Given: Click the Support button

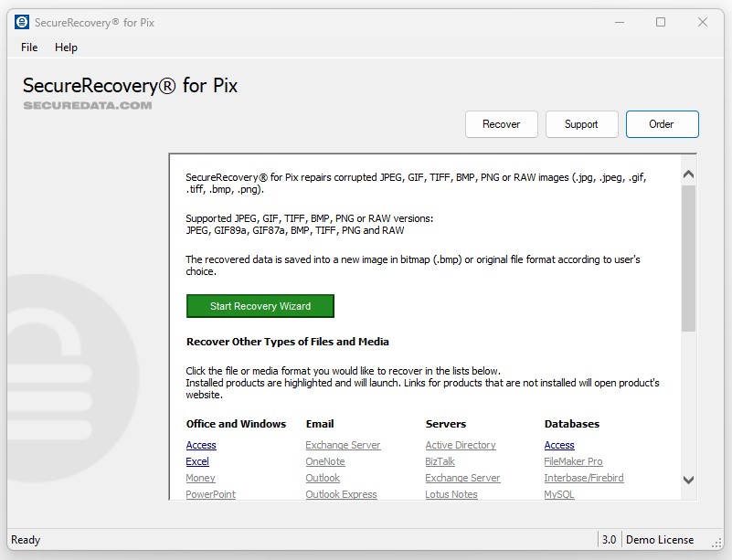Looking at the screenshot, I should pyautogui.click(x=581, y=123).
